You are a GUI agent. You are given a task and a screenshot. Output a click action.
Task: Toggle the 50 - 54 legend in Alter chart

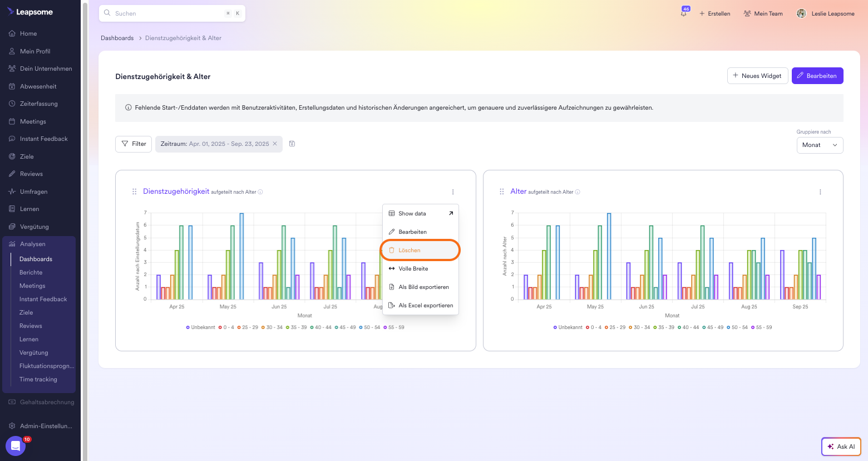737,327
